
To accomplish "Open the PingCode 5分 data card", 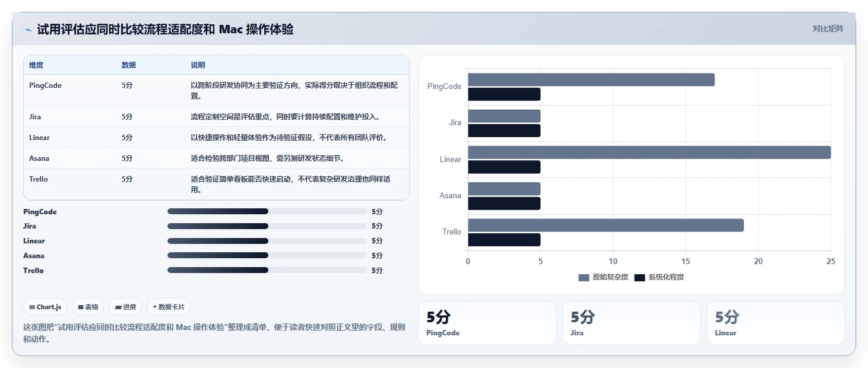I will (x=487, y=323).
